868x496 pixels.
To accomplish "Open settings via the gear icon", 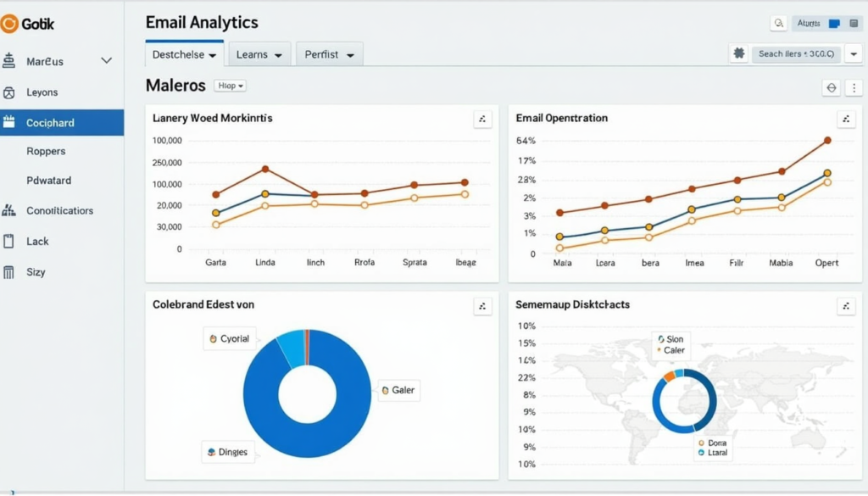I will [739, 53].
